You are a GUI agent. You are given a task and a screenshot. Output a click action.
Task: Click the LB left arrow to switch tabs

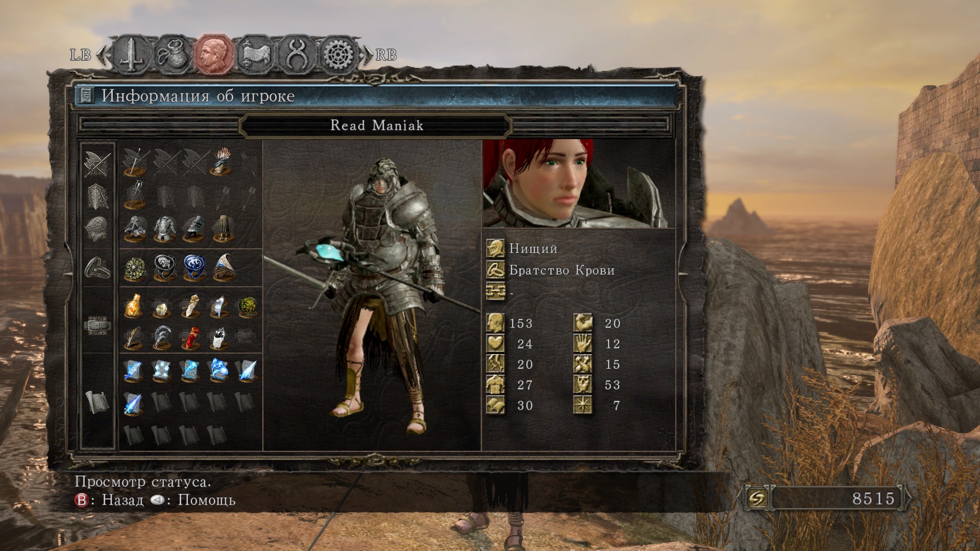101,54
